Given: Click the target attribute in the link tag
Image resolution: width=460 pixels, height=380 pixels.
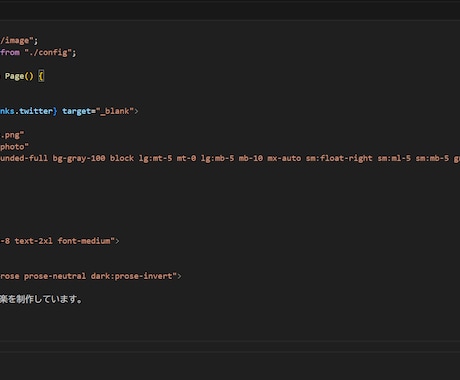Looking at the screenshot, I should click(x=76, y=111).
